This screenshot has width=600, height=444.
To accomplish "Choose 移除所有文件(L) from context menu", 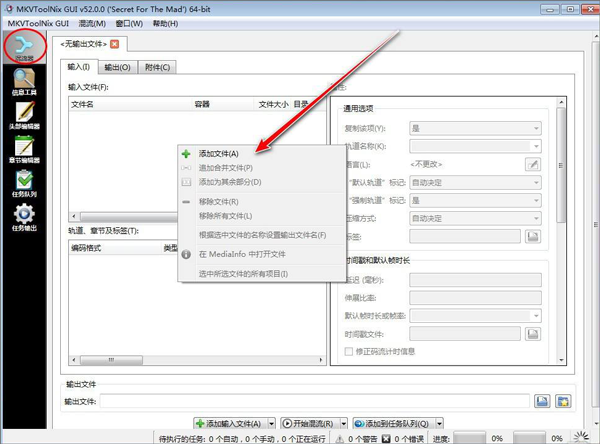I will 262,216.
